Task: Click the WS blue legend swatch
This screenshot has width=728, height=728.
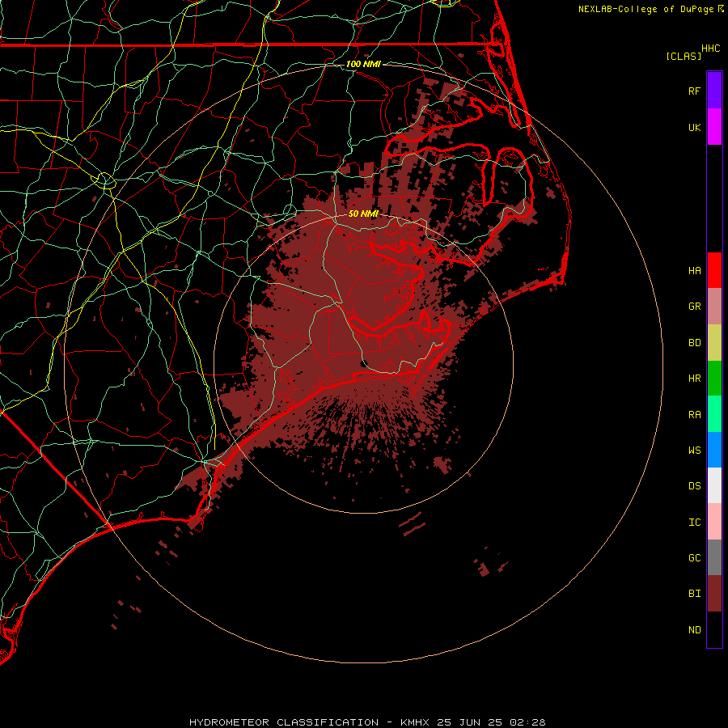Action: point(714,450)
